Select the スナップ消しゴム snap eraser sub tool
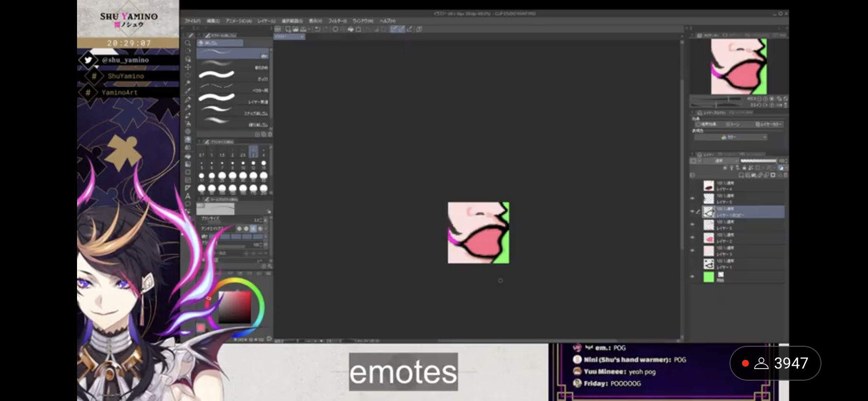The height and width of the screenshot is (401, 868). click(x=232, y=111)
